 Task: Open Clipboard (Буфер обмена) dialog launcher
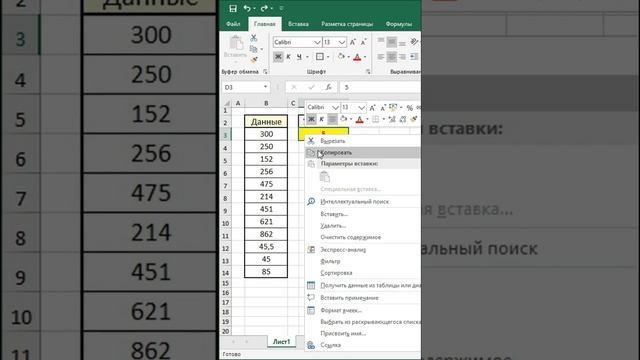(265, 72)
